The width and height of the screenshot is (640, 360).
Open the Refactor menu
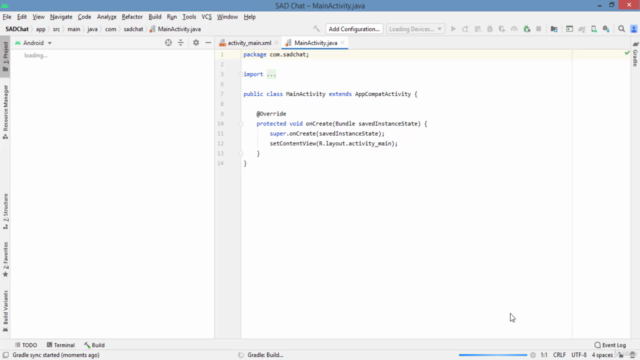[132, 17]
